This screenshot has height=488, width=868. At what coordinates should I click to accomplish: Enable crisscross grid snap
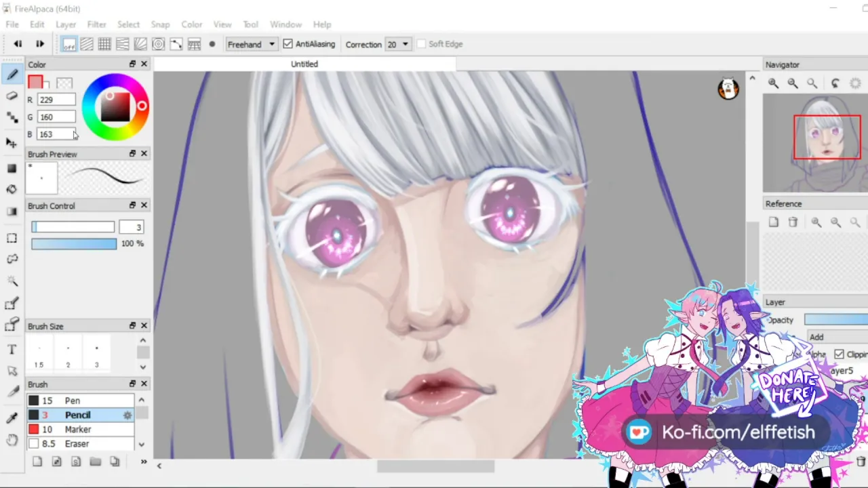click(104, 44)
